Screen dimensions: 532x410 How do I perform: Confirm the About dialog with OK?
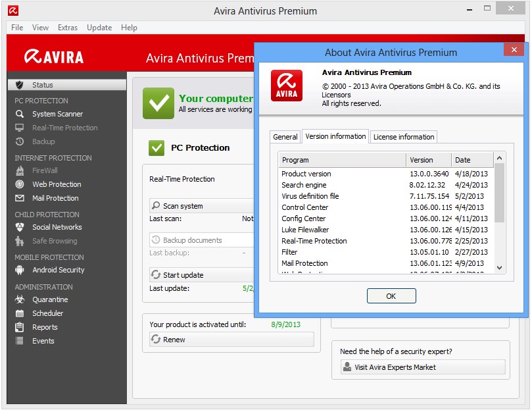point(391,296)
